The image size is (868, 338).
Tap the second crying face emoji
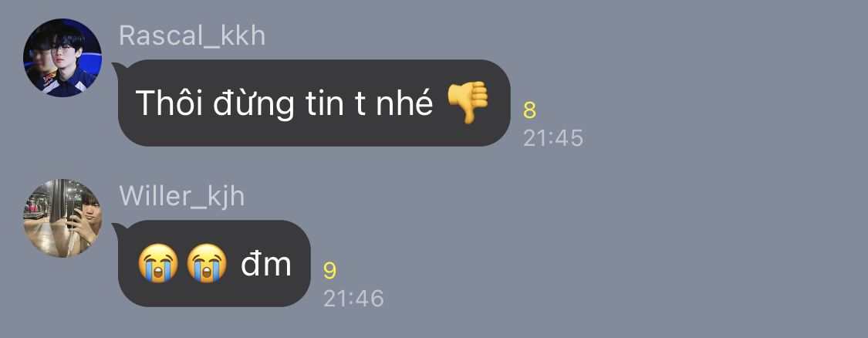tap(207, 263)
